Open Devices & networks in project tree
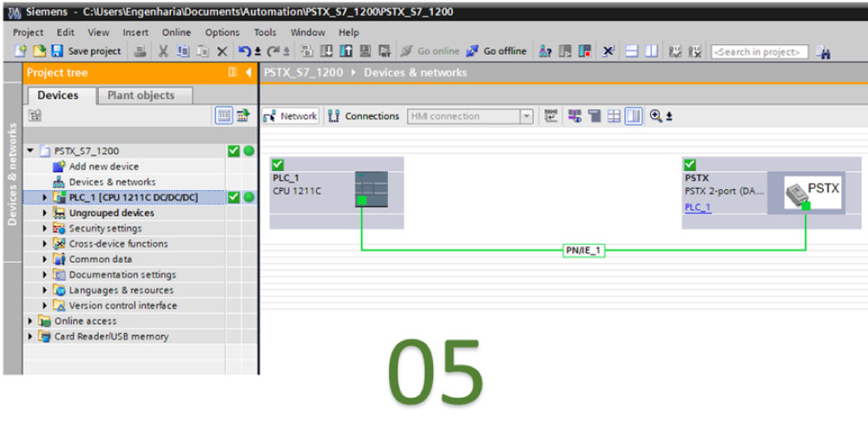Viewport: 868px width, 425px height. (112, 181)
